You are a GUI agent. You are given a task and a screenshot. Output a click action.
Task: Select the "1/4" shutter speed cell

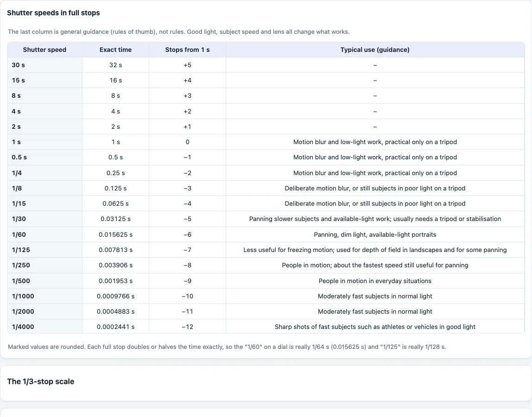pos(44,173)
